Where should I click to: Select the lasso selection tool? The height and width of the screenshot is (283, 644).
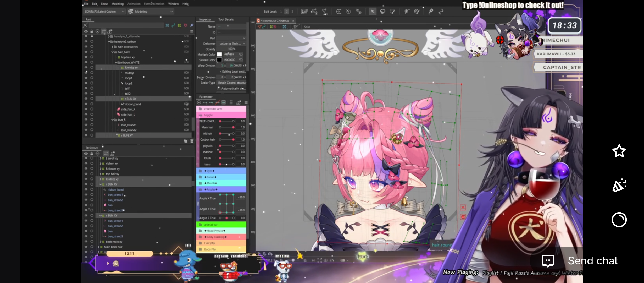coord(382,12)
